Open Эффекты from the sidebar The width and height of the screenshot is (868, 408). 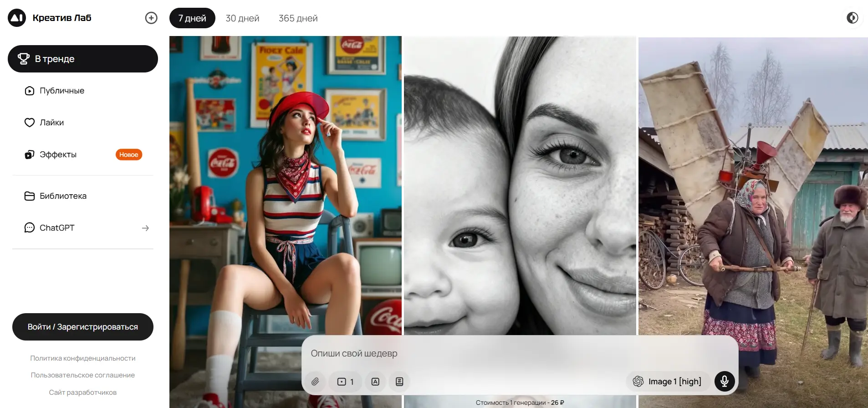tap(58, 155)
